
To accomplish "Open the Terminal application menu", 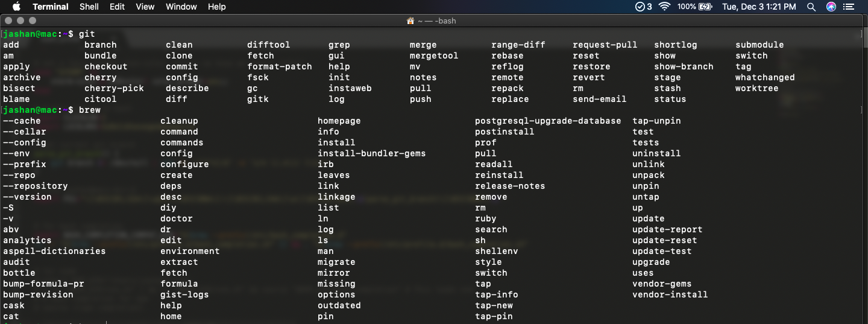I will [x=51, y=7].
